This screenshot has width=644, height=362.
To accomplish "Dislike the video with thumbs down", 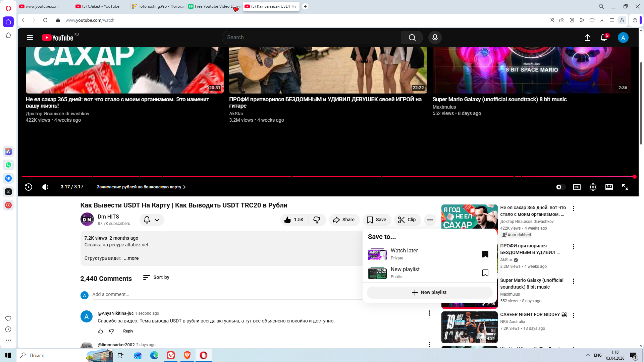I will click(x=317, y=220).
